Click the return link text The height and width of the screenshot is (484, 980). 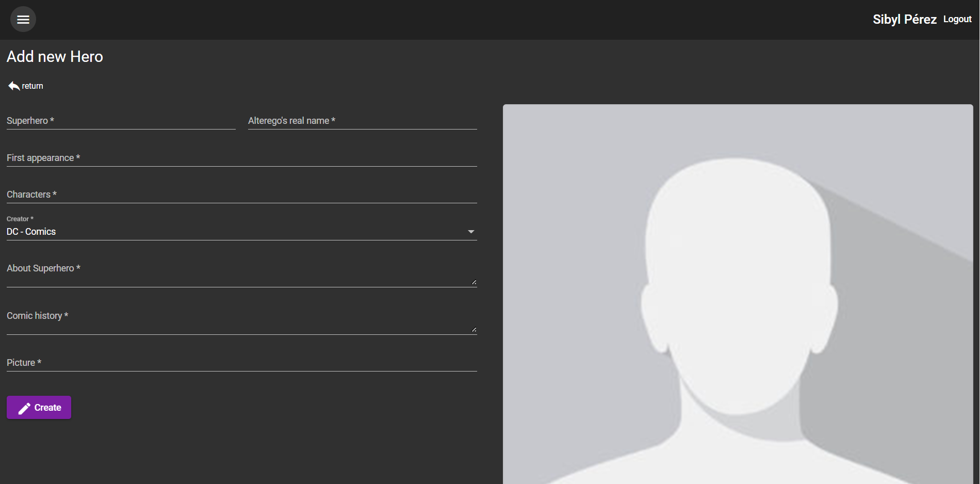32,86
